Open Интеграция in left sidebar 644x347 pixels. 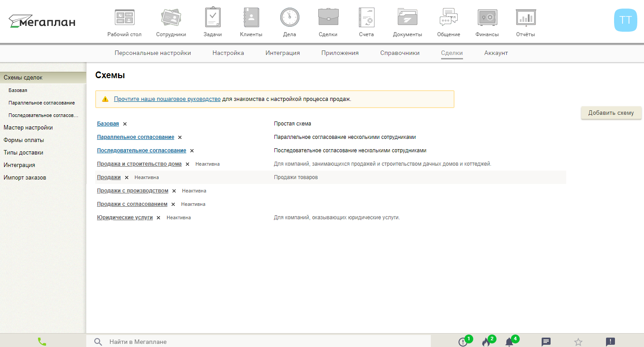click(19, 165)
